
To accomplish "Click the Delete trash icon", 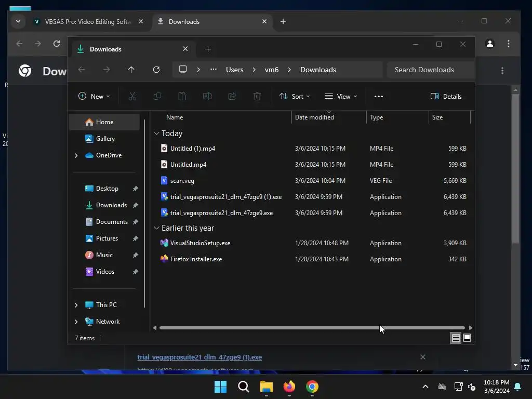I will (257, 96).
